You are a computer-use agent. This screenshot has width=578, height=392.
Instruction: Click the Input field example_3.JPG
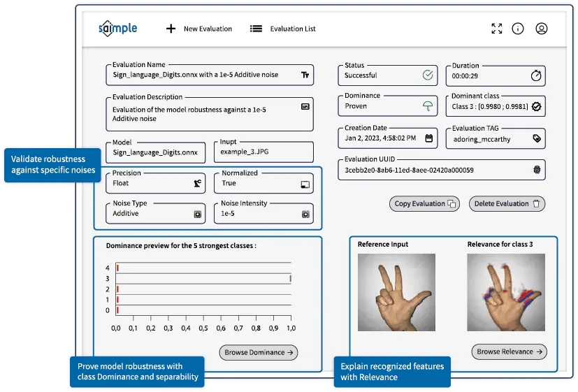click(263, 152)
